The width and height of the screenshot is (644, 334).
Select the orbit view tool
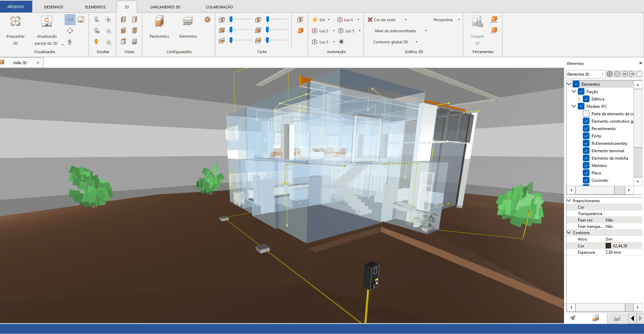(x=70, y=19)
